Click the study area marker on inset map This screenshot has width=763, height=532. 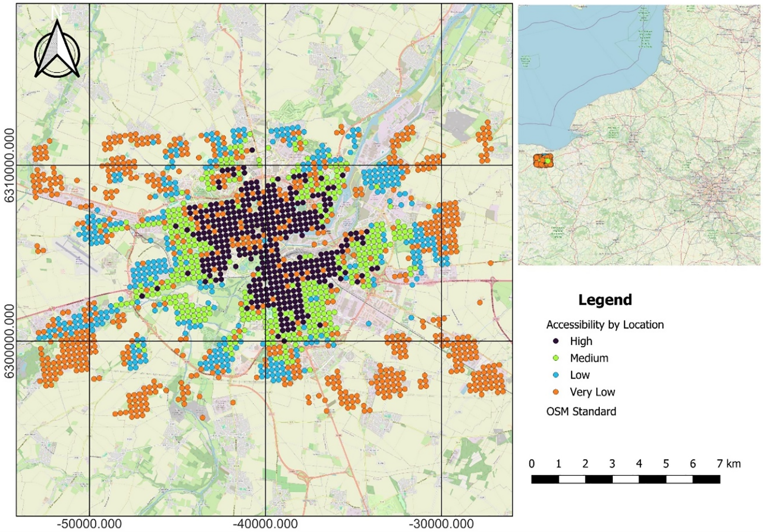pyautogui.click(x=543, y=160)
